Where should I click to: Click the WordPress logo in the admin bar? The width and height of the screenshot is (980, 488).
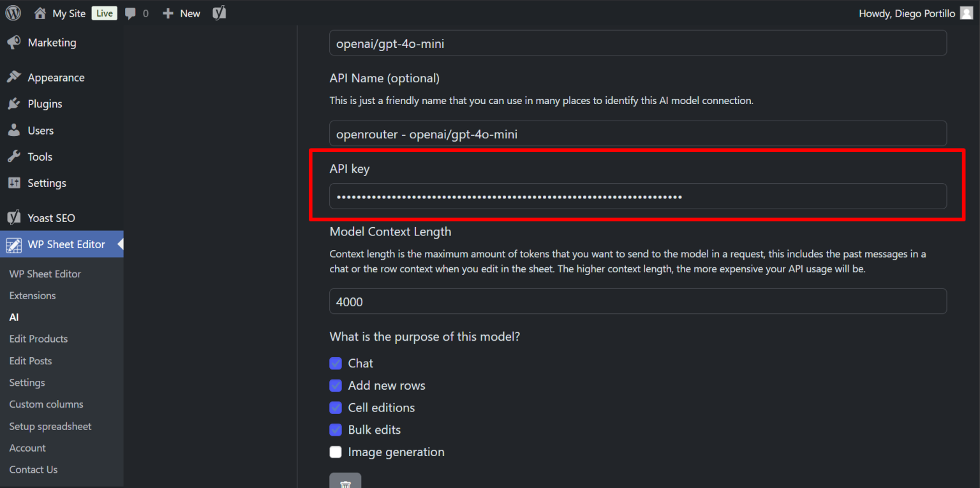click(13, 13)
